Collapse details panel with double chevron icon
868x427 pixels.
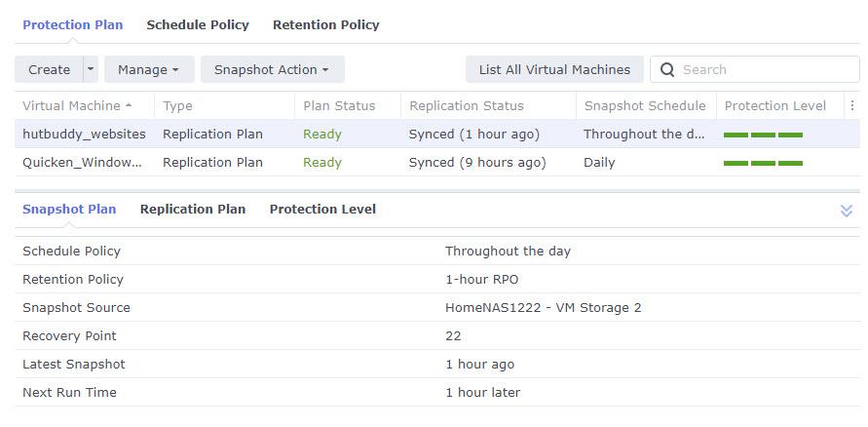[x=846, y=211]
